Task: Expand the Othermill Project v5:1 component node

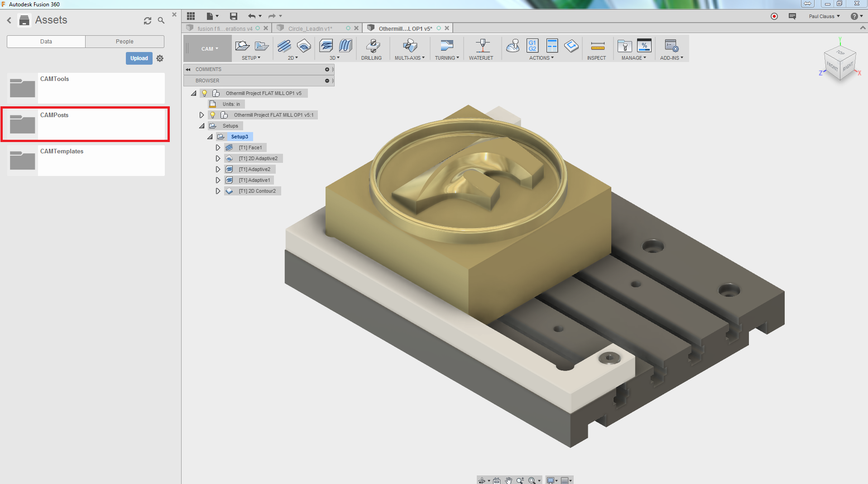Action: tap(202, 115)
